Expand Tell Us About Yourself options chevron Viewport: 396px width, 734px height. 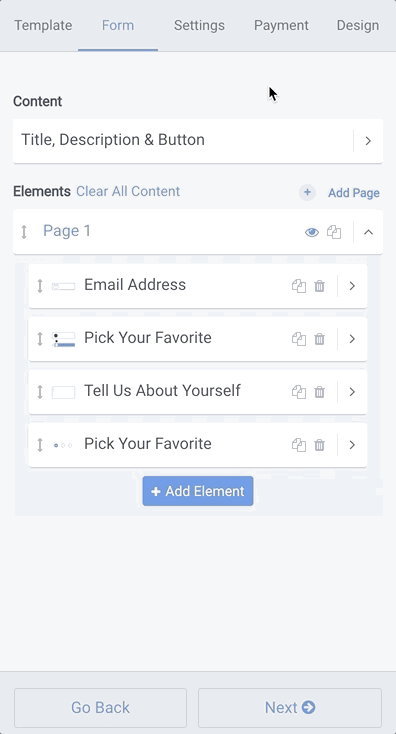tap(352, 392)
